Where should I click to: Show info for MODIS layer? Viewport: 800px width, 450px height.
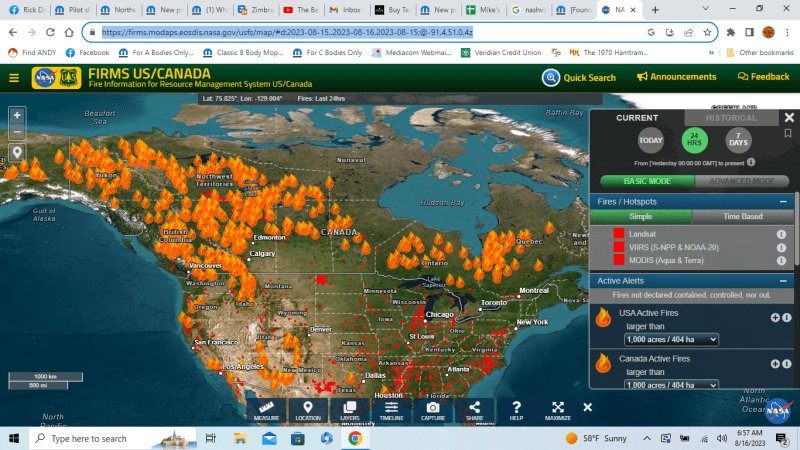[781, 261]
